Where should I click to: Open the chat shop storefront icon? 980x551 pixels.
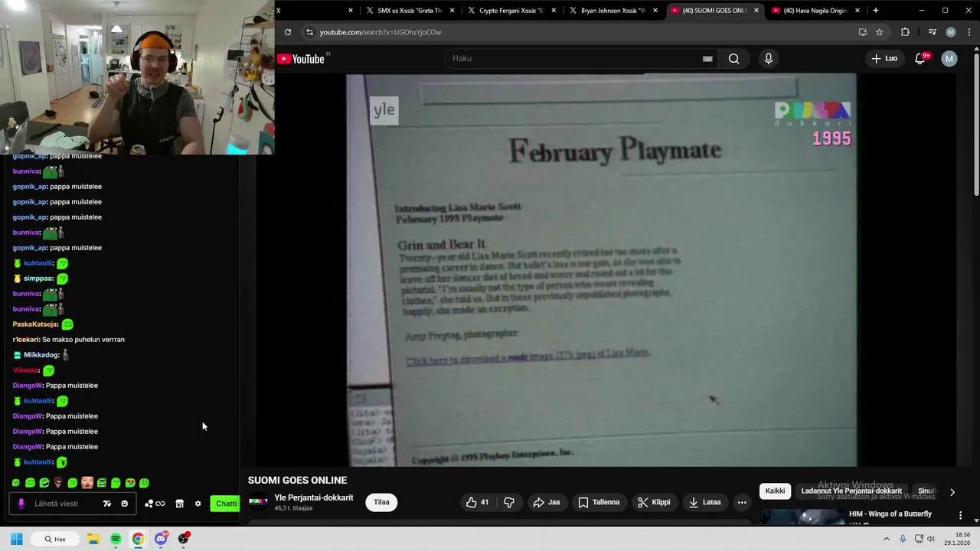(179, 504)
